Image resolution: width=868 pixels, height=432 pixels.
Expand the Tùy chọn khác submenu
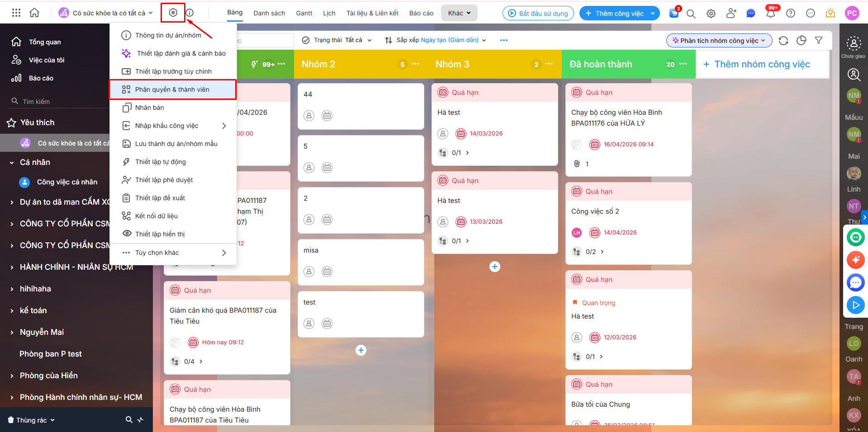coord(173,253)
